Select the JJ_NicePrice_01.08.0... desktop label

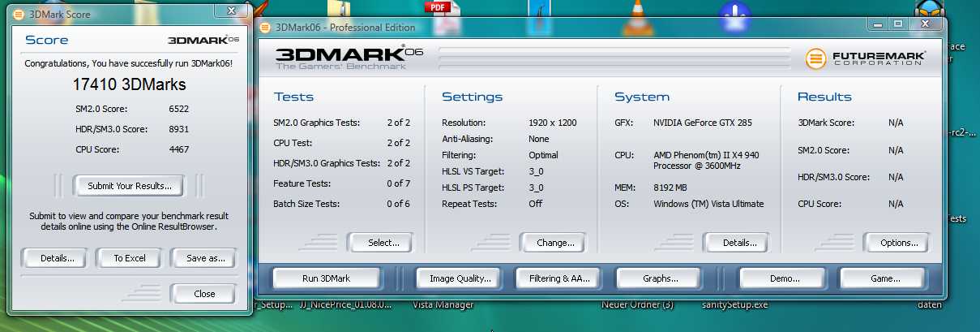pyautogui.click(x=346, y=305)
